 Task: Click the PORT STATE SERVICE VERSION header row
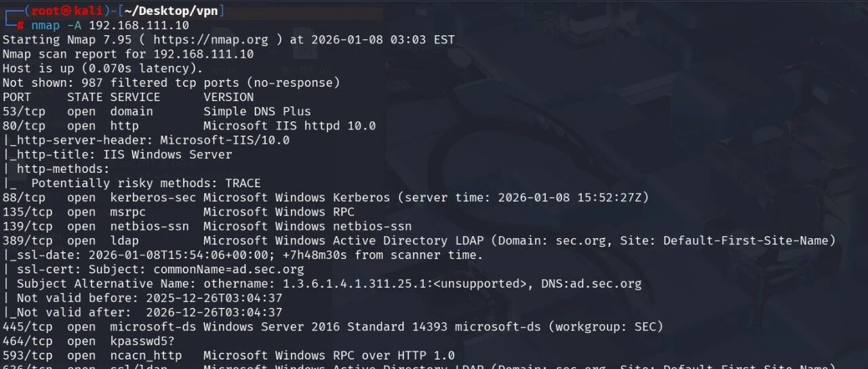tap(128, 97)
